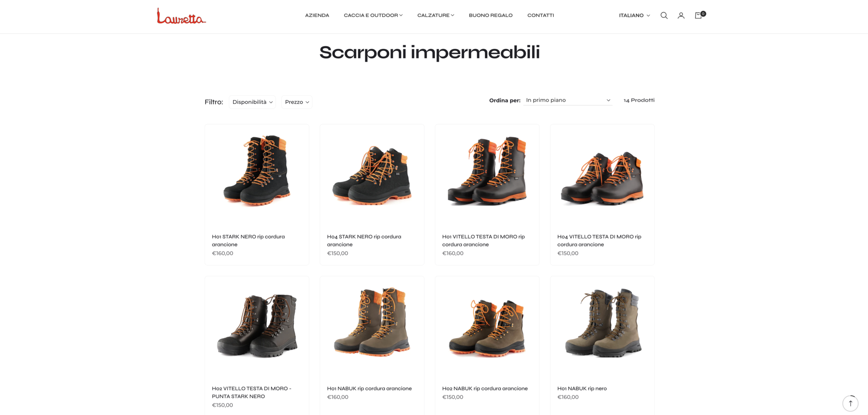Open the 'In primo piano' sort dropdown

(568, 100)
